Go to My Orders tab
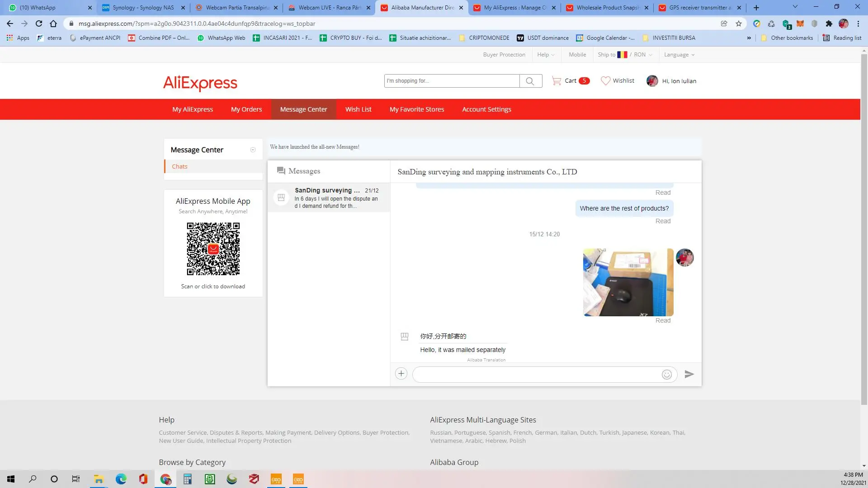 246,109
